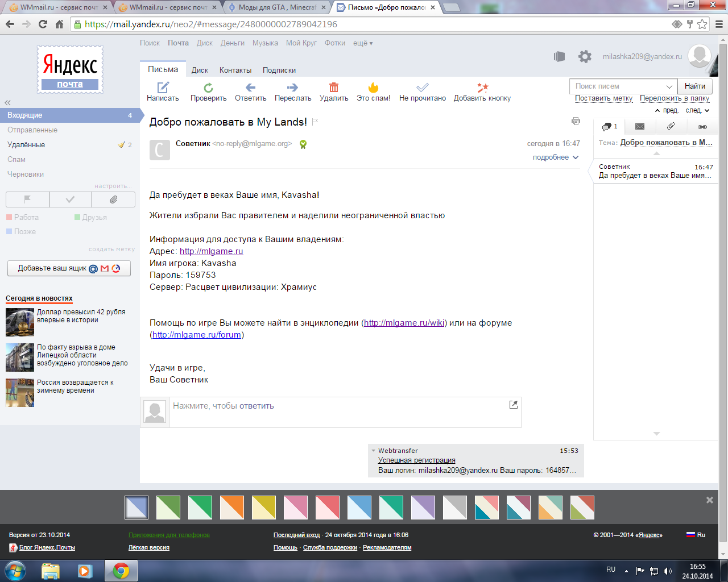
Task: Click the flag next to message subject
Action: (315, 122)
